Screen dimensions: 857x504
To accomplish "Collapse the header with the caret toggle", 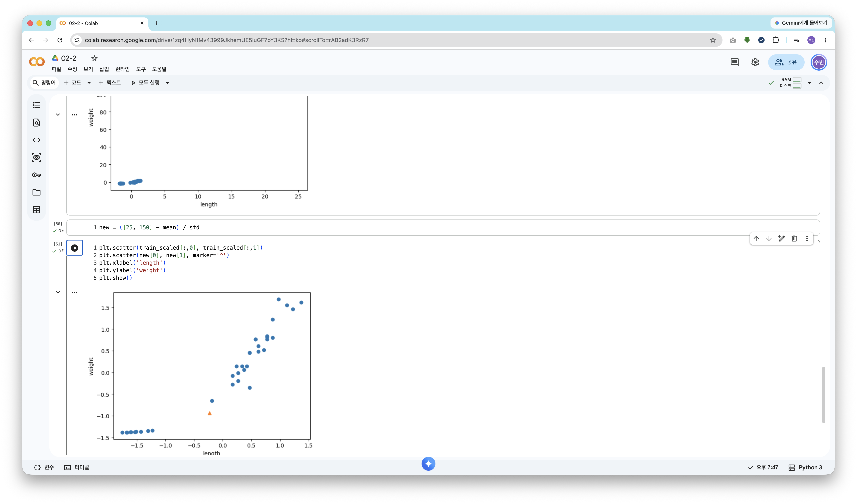I will click(821, 83).
